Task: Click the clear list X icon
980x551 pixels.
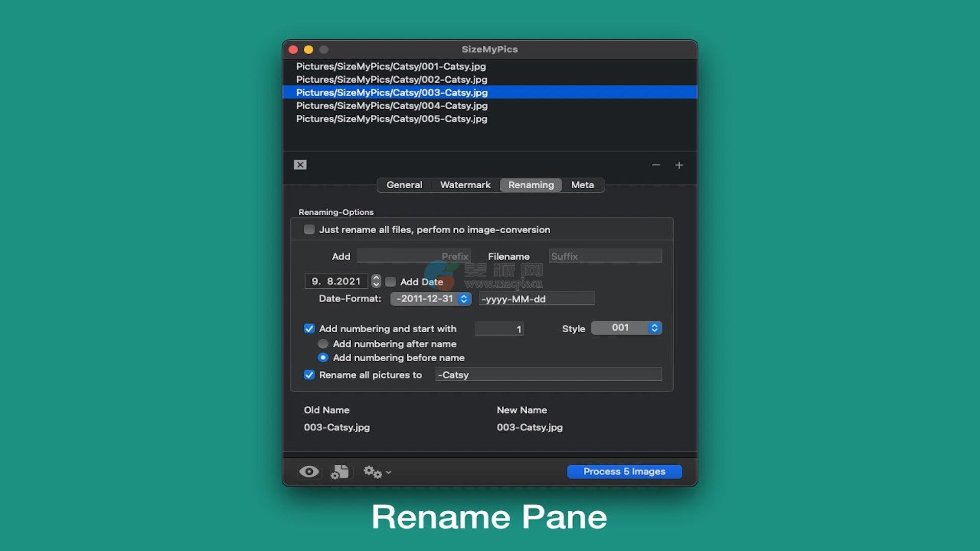Action: tap(300, 165)
